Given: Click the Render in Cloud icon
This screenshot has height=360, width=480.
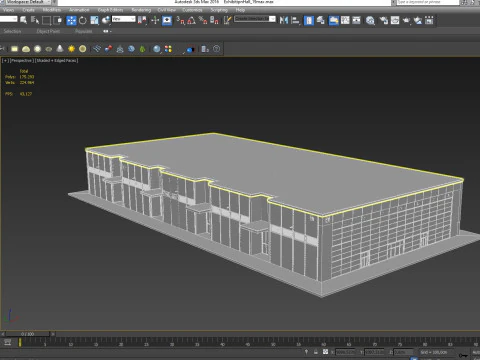Looking at the screenshot, I should [x=418, y=20].
